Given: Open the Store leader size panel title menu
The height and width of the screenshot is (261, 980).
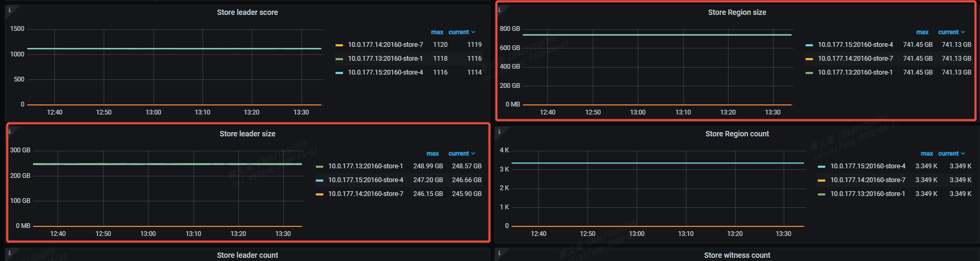Looking at the screenshot, I should tap(247, 134).
